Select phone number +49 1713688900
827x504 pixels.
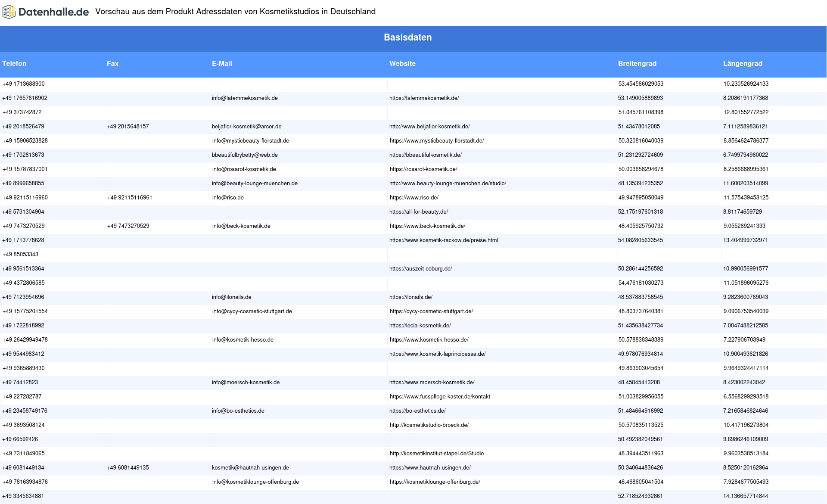pyautogui.click(x=24, y=84)
